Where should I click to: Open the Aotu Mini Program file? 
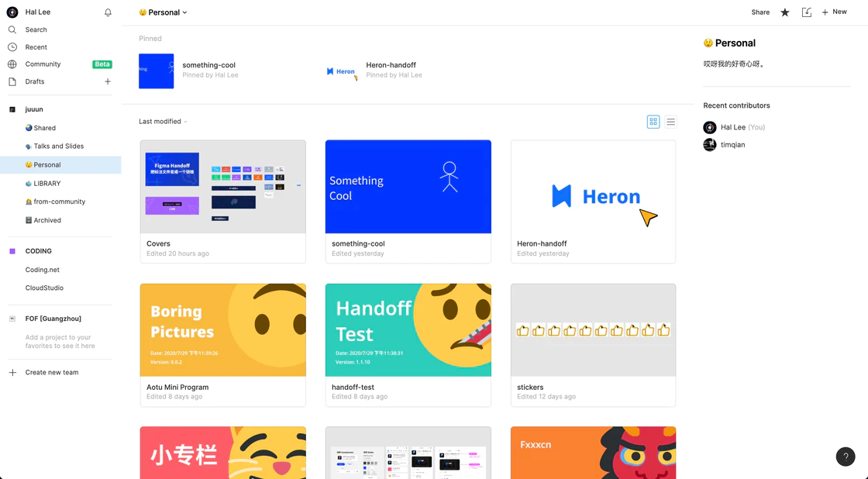click(223, 345)
